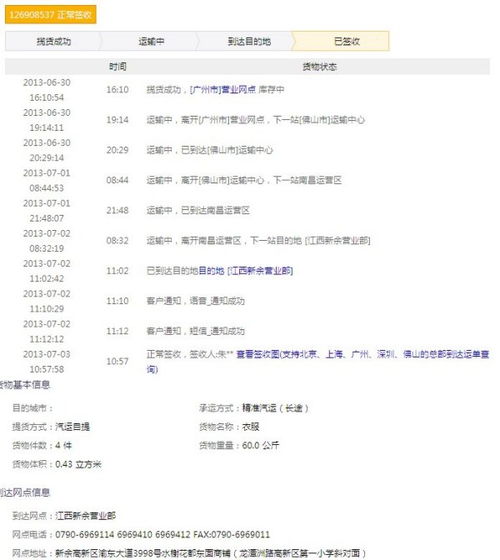Image resolution: width=500 pixels, height=560 pixels.
Task: Click the 2013-07-02 11:02:42 timestamp
Action: (x=47, y=271)
